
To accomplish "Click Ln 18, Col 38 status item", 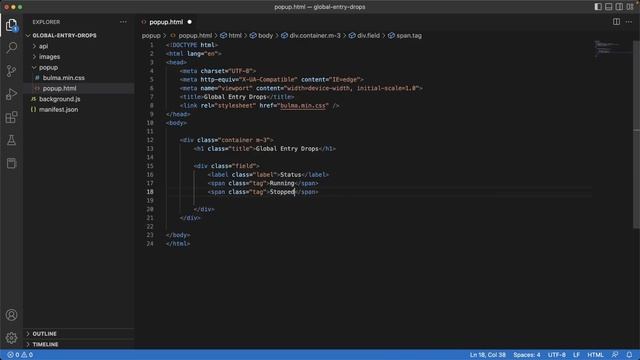I will pos(487,355).
